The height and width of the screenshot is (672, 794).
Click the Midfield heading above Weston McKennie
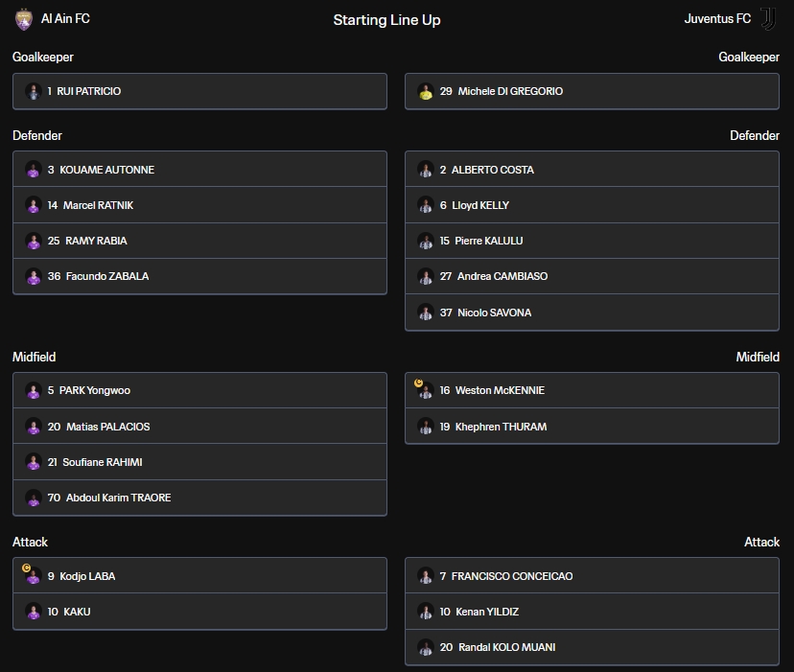coord(758,357)
